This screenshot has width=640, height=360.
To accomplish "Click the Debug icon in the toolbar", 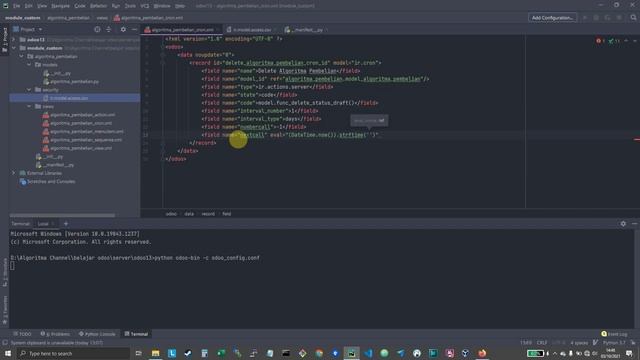I will click(x=596, y=18).
